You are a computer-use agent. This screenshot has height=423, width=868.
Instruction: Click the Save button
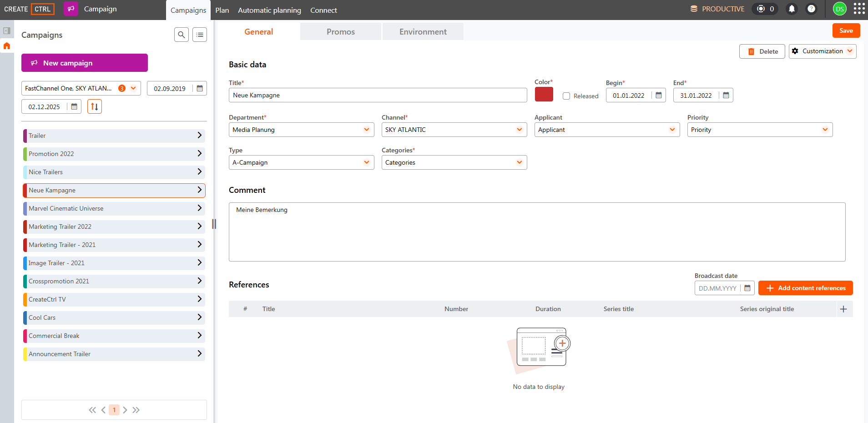846,30
